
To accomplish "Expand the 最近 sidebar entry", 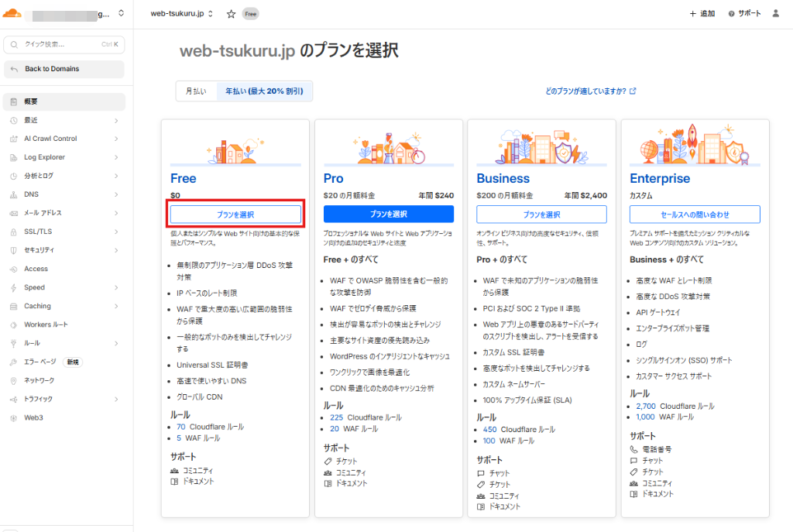I will point(118,120).
